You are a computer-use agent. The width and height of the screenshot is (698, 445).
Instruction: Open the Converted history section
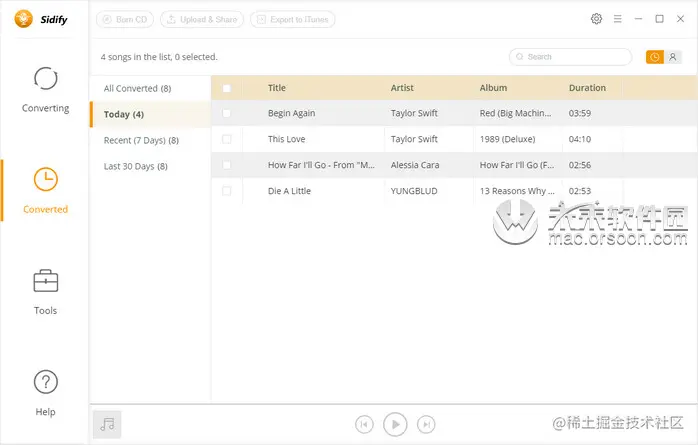[45, 191]
